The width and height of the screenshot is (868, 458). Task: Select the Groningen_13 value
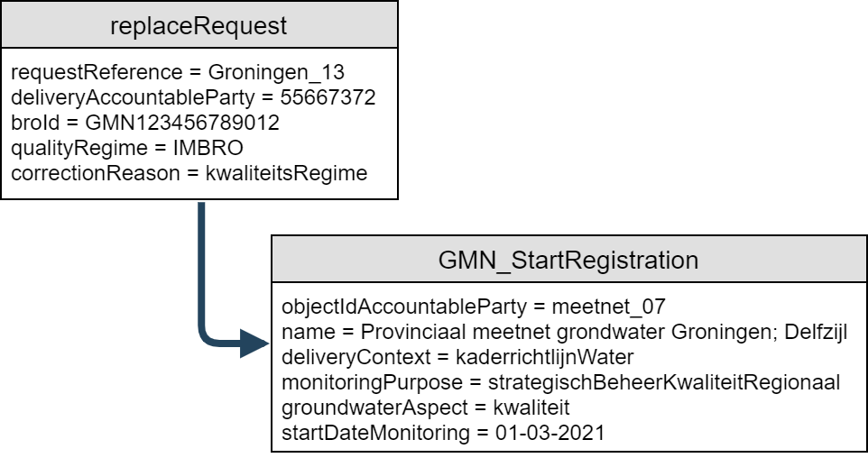coord(275,72)
